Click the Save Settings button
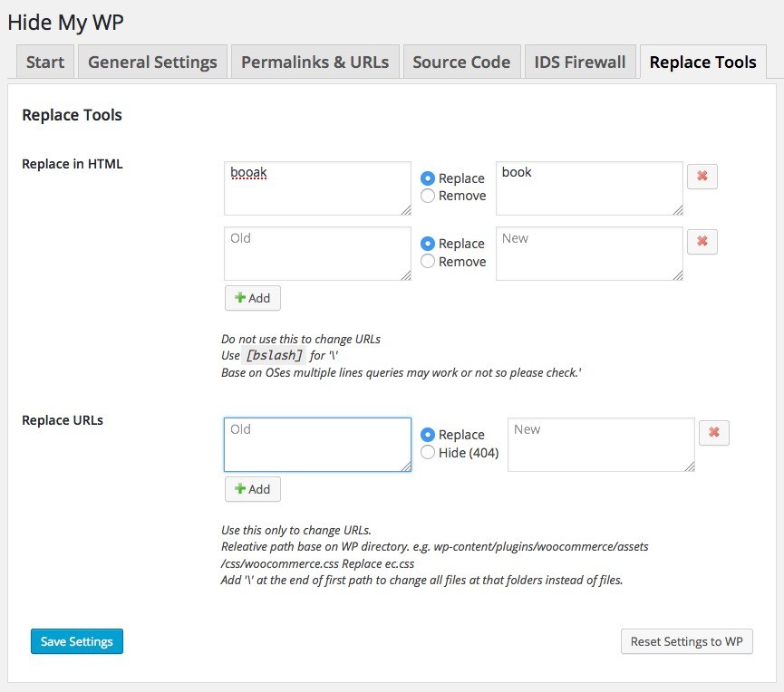784x692 pixels. (77, 641)
